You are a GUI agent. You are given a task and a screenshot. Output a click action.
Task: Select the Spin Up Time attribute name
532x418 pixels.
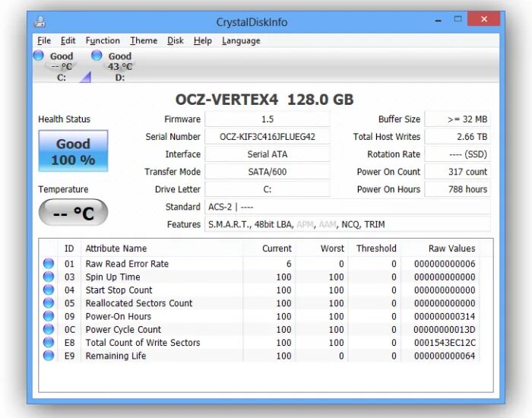112,277
